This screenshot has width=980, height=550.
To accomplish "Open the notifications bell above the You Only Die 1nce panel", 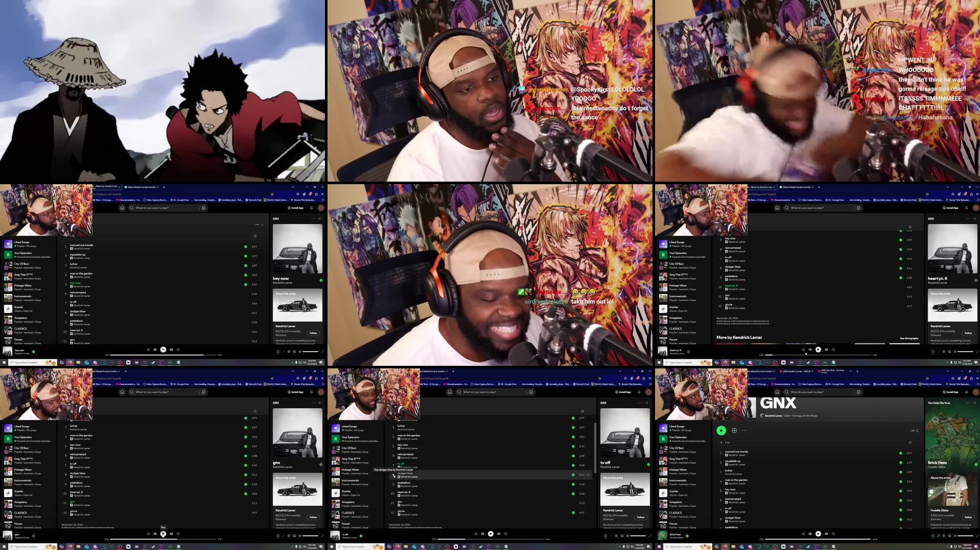I will click(966, 392).
